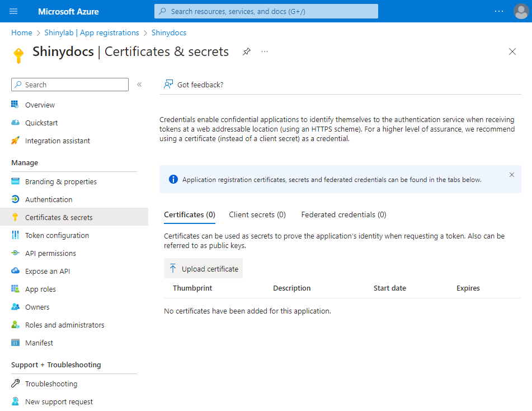
Task: Open the Azure portal hamburger menu
Action: (13, 11)
